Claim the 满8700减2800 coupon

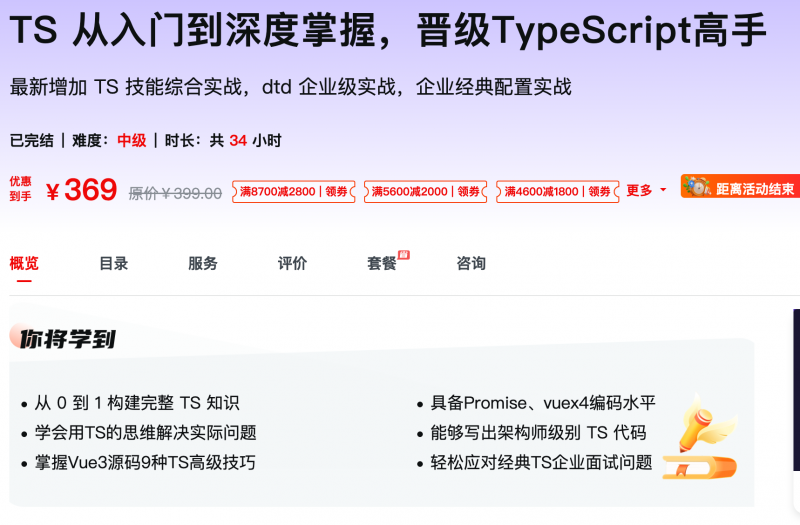click(x=293, y=191)
